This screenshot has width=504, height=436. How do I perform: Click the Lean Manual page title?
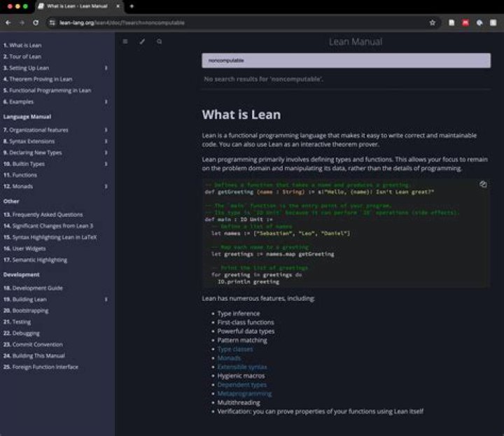point(356,42)
